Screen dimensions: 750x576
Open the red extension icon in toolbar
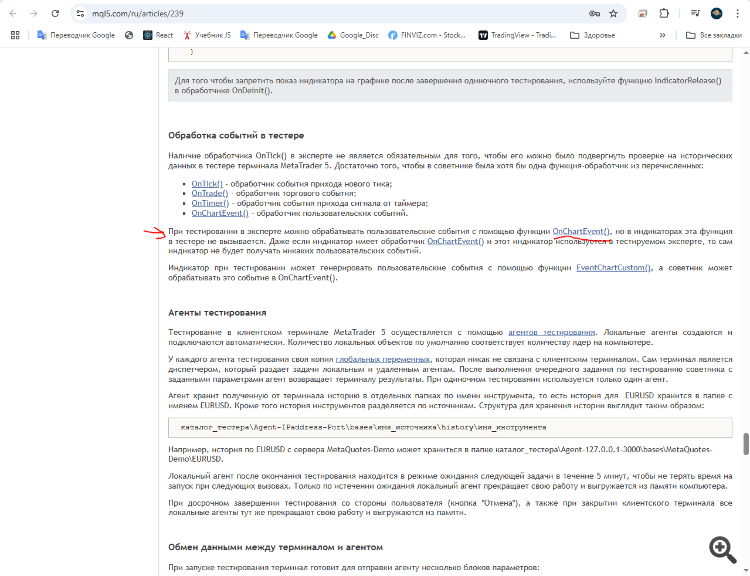642,13
